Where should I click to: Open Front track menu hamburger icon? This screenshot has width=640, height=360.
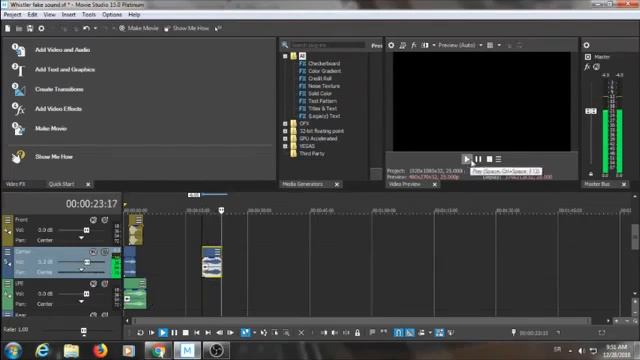(8, 220)
